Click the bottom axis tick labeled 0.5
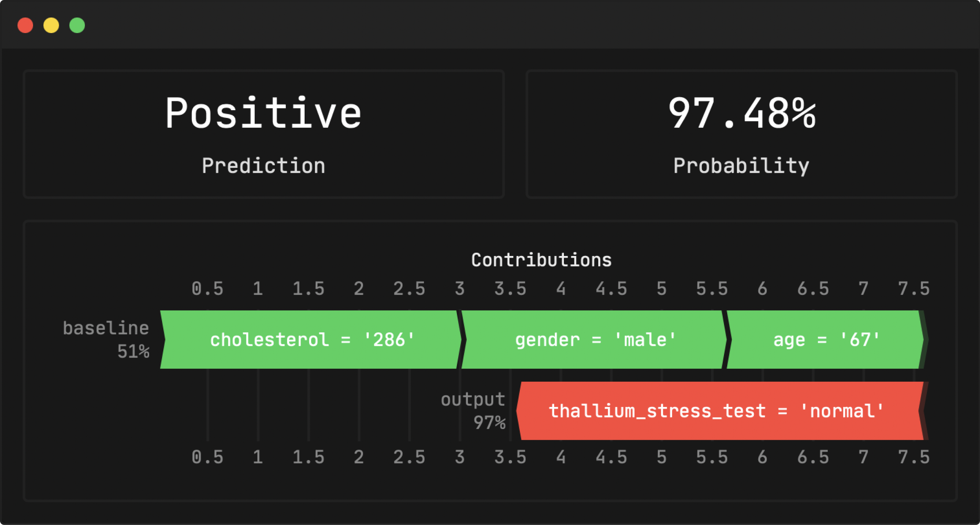Screen dimensions: 980x525 tap(207, 457)
